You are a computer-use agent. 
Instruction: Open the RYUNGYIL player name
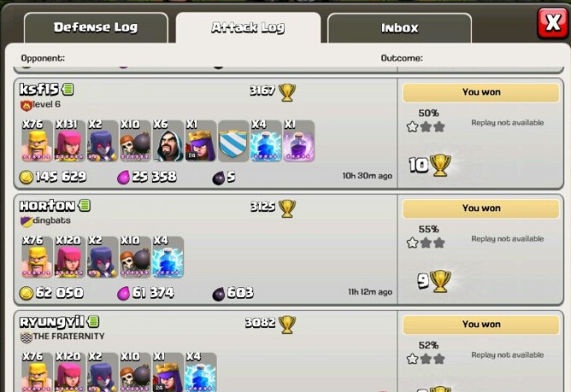point(51,322)
